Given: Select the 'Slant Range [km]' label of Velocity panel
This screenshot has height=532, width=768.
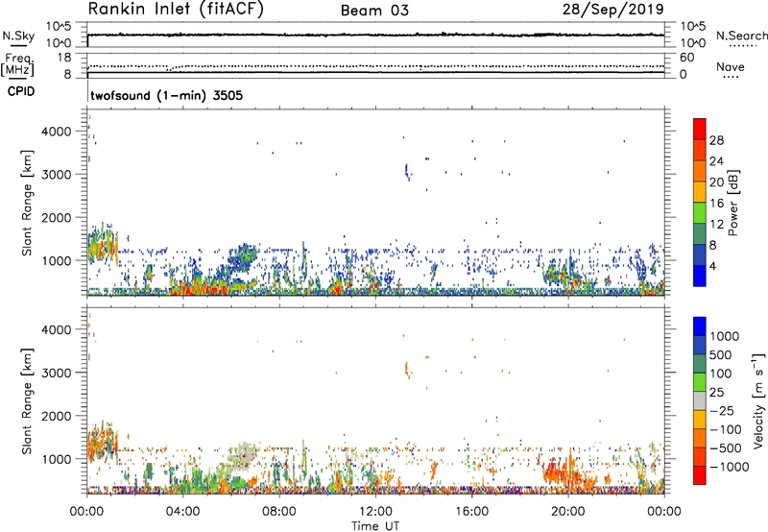Looking at the screenshot, I should (x=28, y=401).
